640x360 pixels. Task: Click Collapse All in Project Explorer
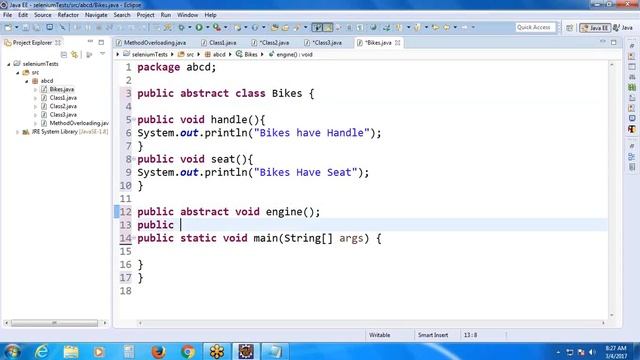[x=64, y=54]
